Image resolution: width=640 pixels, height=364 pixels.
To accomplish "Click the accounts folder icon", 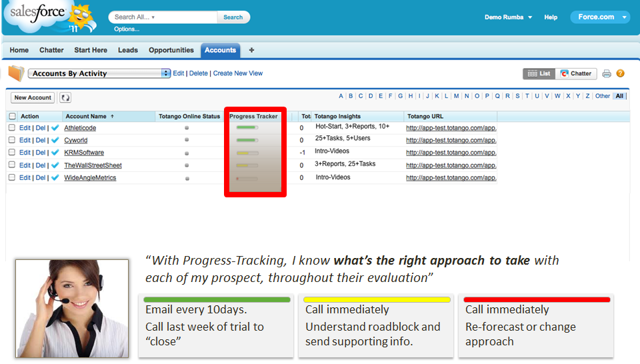I will 16,73.
